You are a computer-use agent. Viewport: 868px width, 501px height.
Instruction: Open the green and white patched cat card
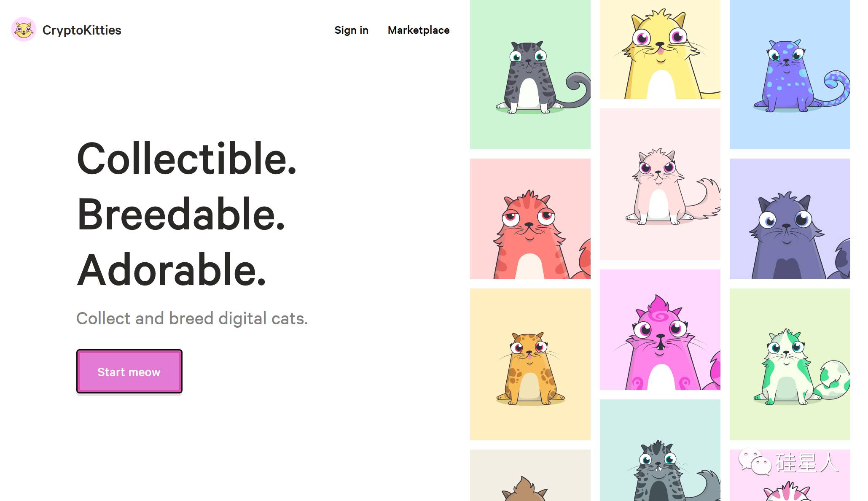coord(790,364)
